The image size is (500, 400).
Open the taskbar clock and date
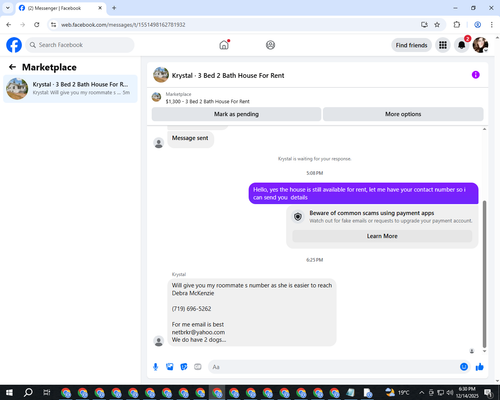click(x=467, y=392)
